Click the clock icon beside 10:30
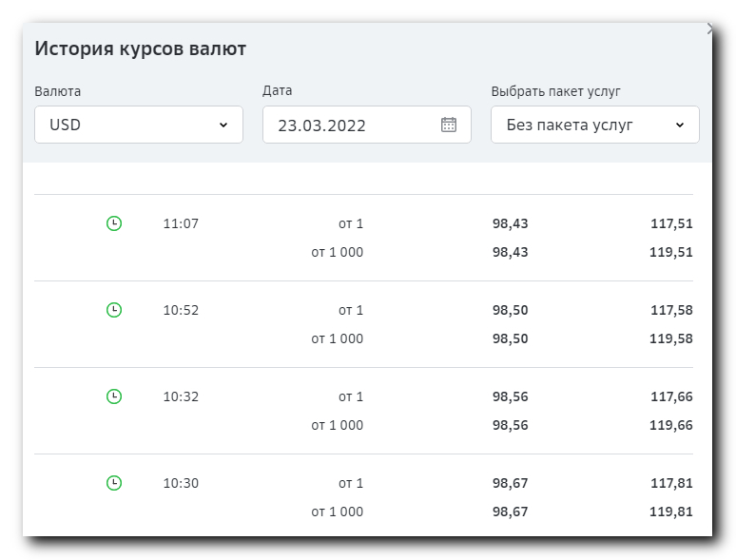This screenshot has height=560, width=736. coord(114,483)
